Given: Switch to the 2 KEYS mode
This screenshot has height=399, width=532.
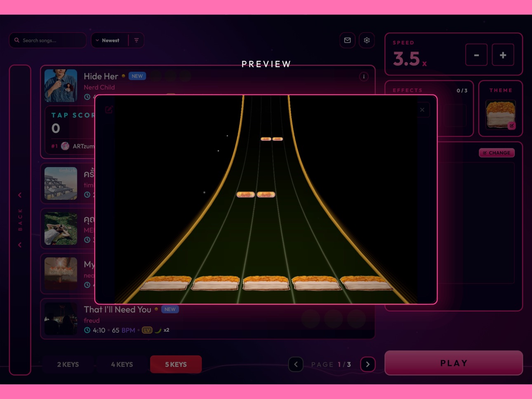Looking at the screenshot, I should (68, 364).
